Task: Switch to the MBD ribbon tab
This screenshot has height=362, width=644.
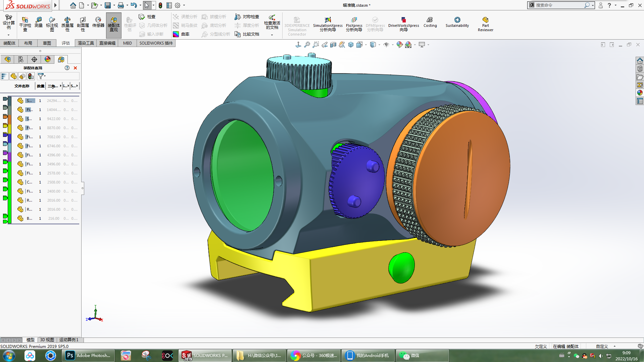Action: click(128, 43)
